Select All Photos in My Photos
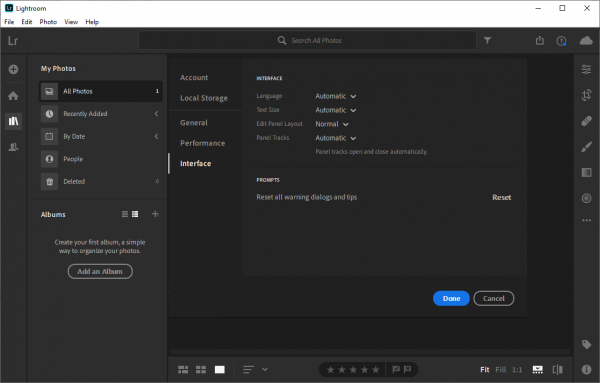This screenshot has height=383, width=600. [101, 91]
